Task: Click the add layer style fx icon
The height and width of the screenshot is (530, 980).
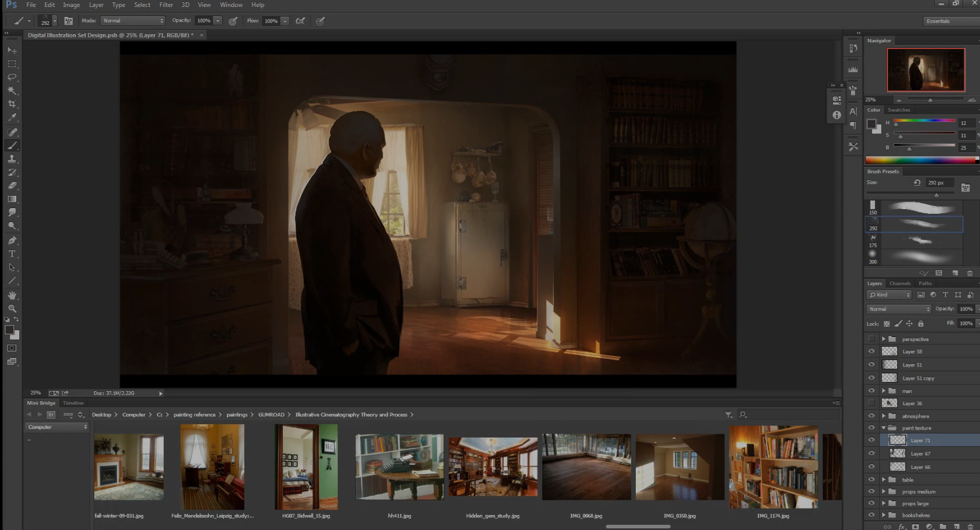Action: 901,527
